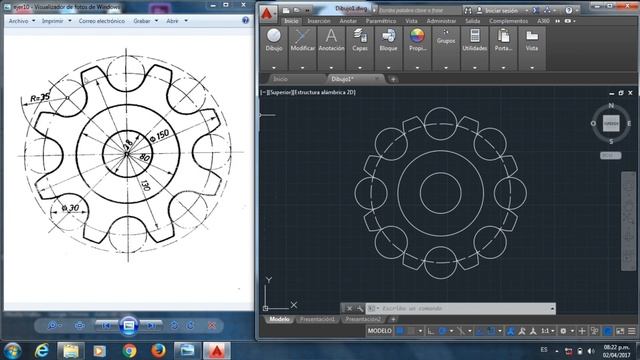Select the Anotar ribbon tab
Viewport: 640px width, 360px height.
348,21
